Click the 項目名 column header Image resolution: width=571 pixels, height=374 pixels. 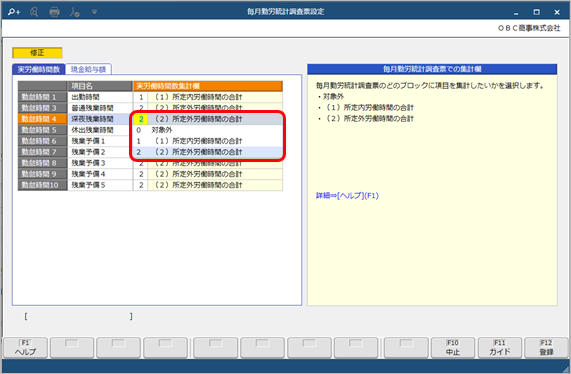100,86
